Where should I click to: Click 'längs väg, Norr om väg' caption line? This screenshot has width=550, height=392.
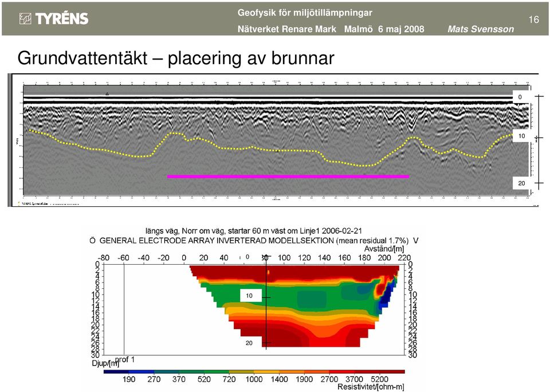[254, 232]
